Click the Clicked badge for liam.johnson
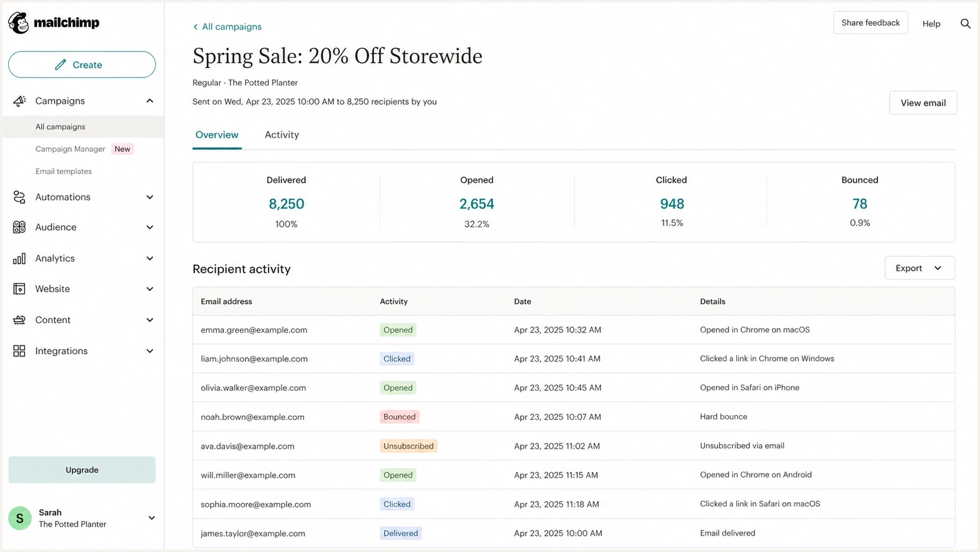The image size is (980, 552). point(397,358)
